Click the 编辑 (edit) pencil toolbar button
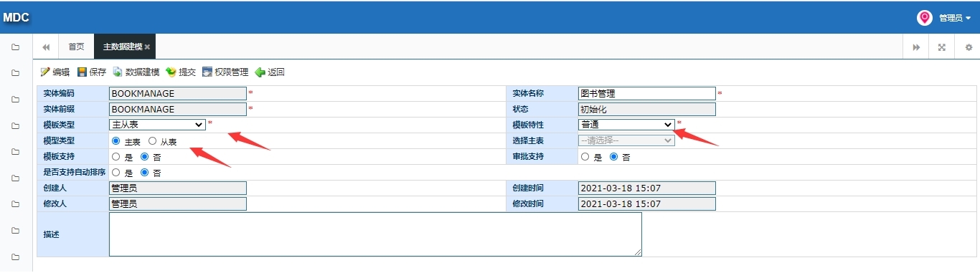This screenshot has width=980, height=273. click(55, 72)
